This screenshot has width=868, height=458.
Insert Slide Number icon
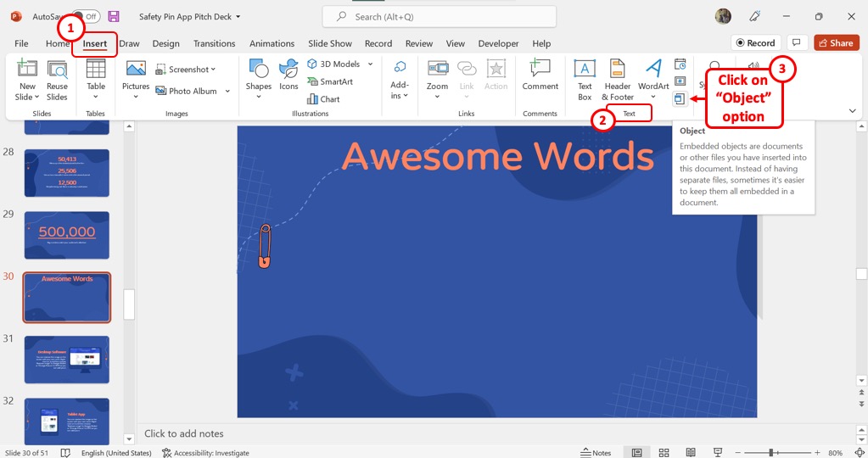coord(680,81)
